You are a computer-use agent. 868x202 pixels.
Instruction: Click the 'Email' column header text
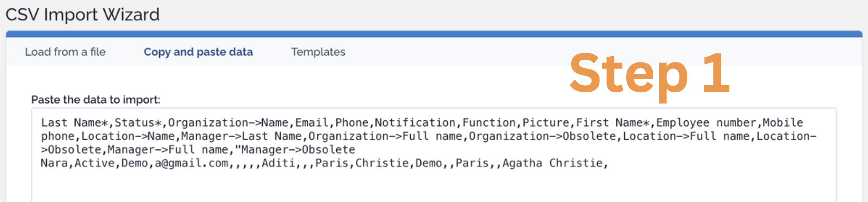coord(312,123)
